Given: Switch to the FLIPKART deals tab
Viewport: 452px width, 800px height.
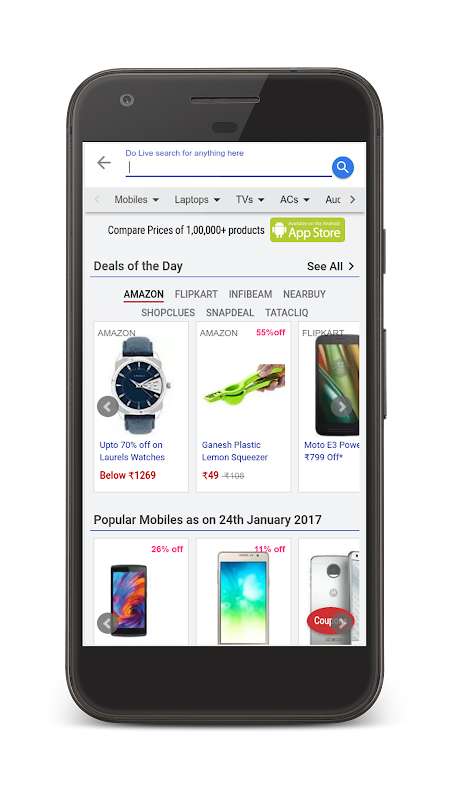Looking at the screenshot, I should pyautogui.click(x=196, y=294).
